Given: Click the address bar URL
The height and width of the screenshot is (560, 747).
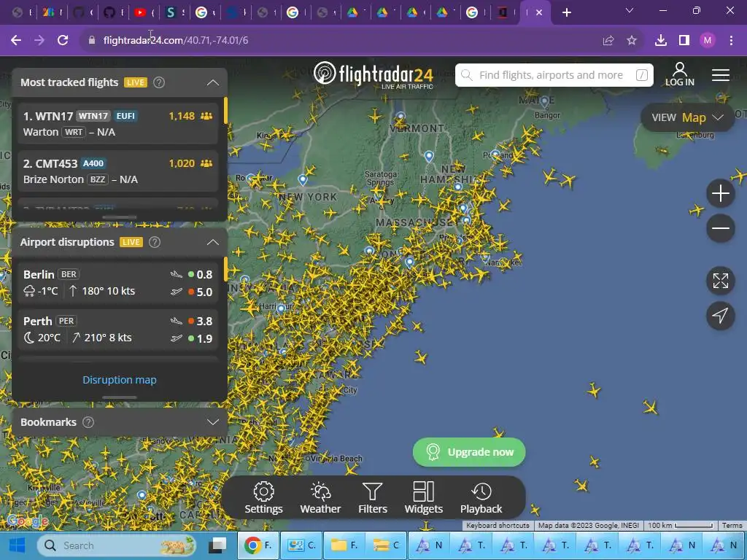Looking at the screenshot, I should [x=175, y=41].
